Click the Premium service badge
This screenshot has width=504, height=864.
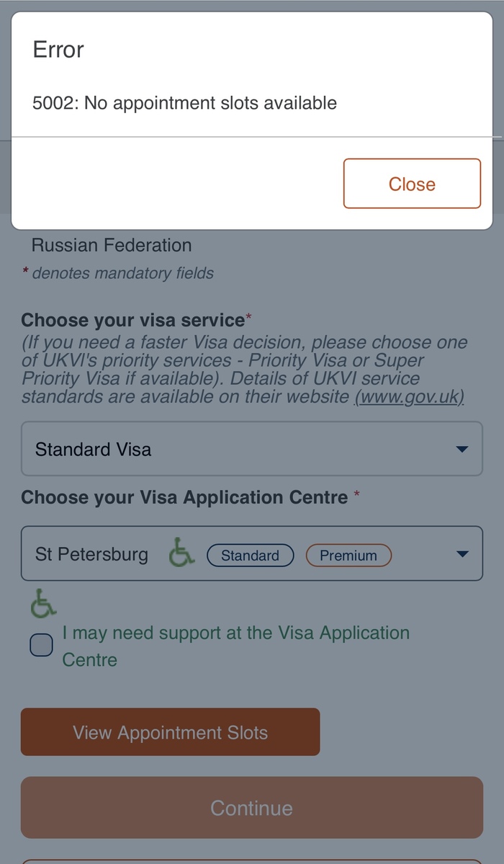348,556
